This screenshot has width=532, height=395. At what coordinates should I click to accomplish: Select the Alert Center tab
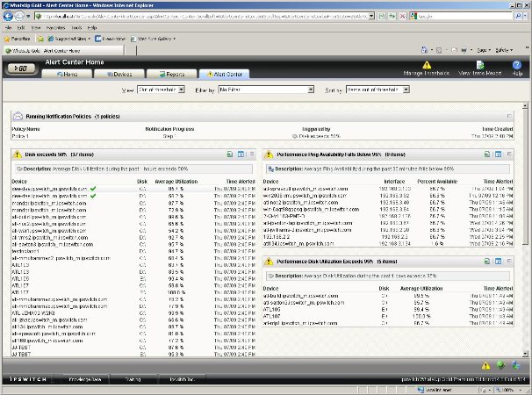(224, 74)
